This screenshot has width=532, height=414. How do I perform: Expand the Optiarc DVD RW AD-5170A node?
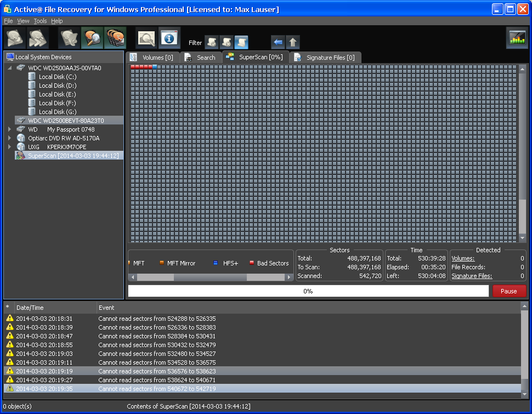pos(9,138)
